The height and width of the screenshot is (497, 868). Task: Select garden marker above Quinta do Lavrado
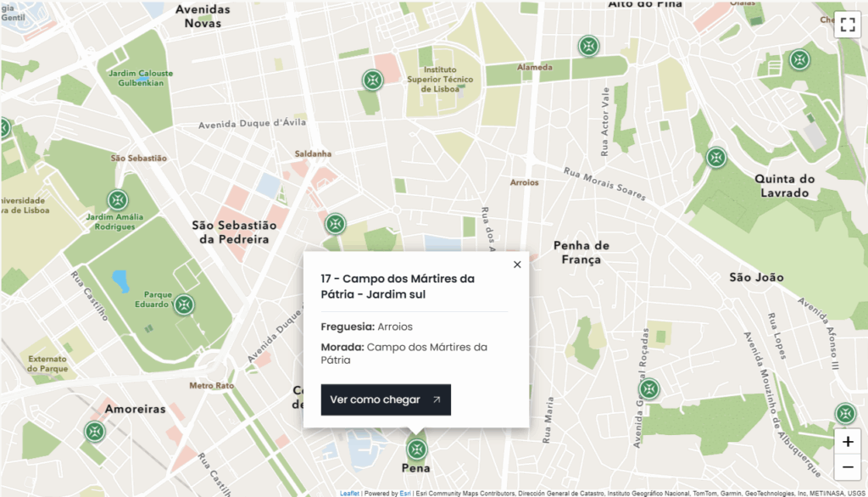pyautogui.click(x=716, y=157)
